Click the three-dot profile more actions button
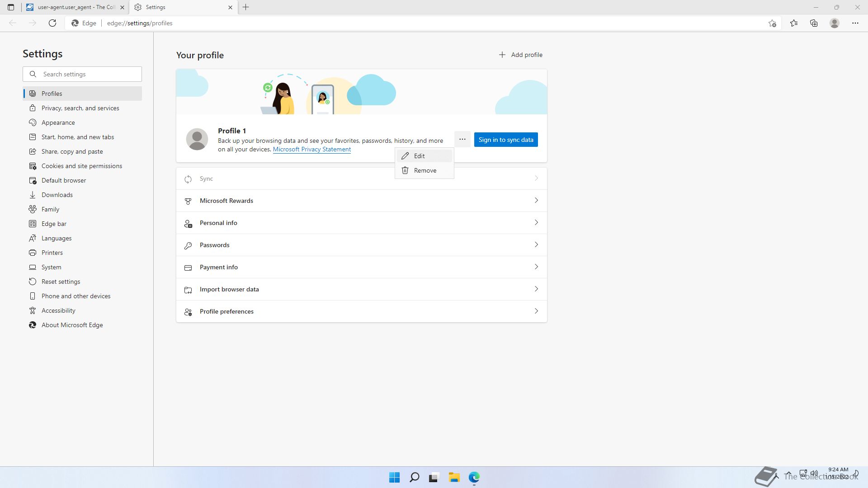The height and width of the screenshot is (488, 868). tap(462, 139)
